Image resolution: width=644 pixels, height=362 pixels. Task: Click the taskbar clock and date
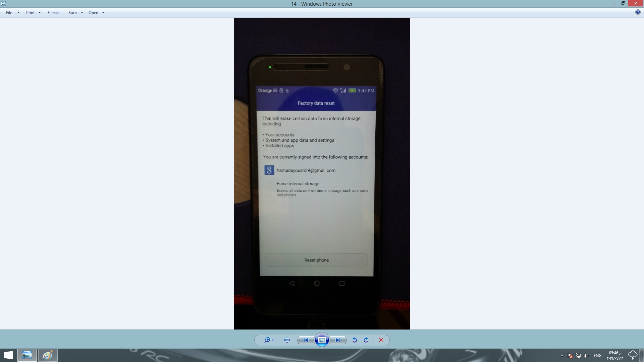(x=614, y=356)
